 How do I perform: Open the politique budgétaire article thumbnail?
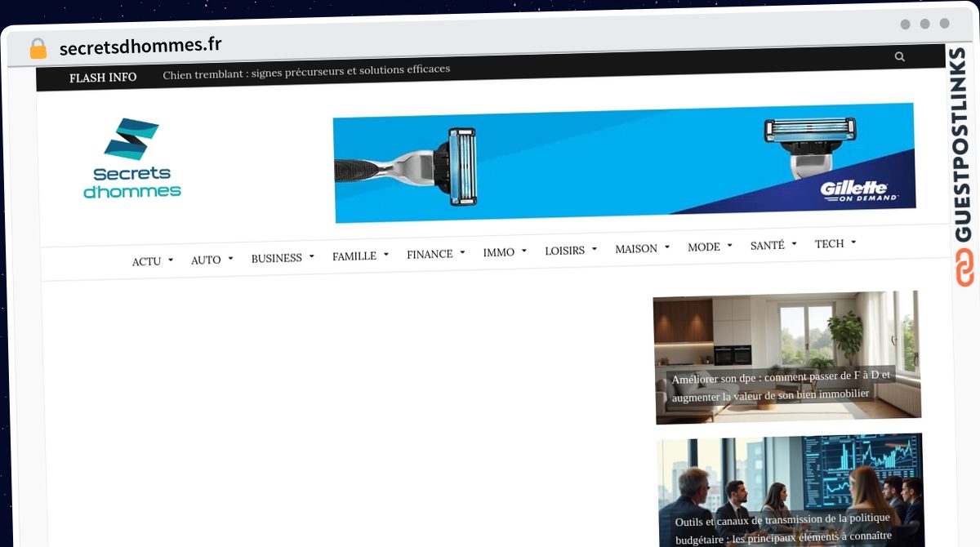[x=791, y=490]
